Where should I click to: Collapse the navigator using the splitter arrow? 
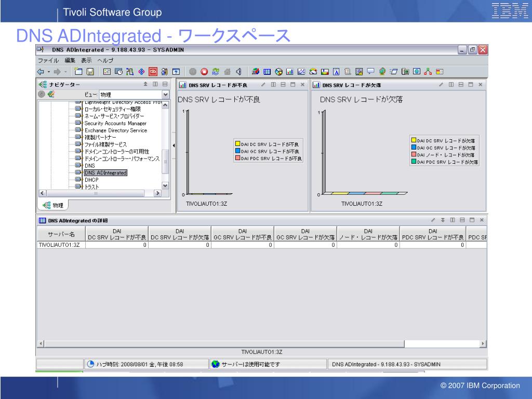pos(174,145)
